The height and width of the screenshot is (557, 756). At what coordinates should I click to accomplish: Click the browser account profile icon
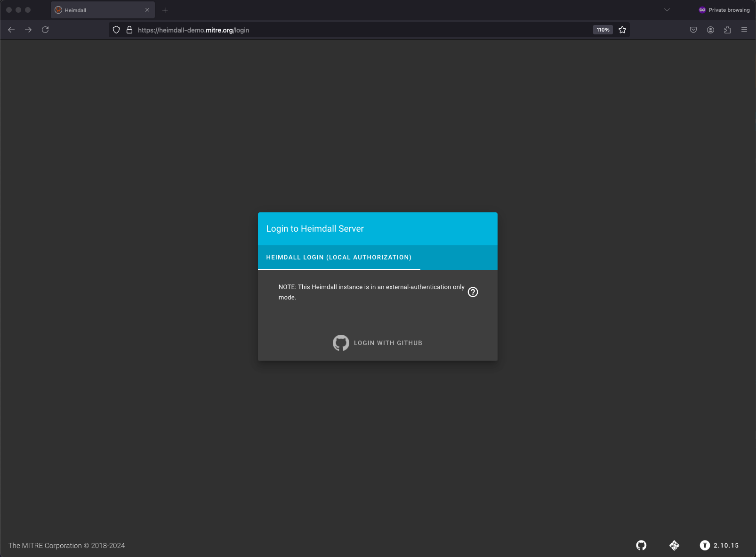click(x=710, y=29)
